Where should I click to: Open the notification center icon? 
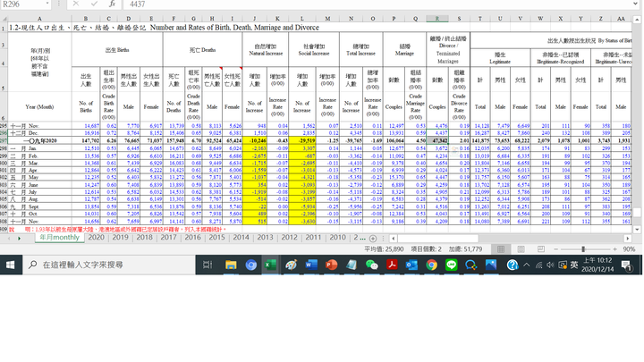point(627,265)
